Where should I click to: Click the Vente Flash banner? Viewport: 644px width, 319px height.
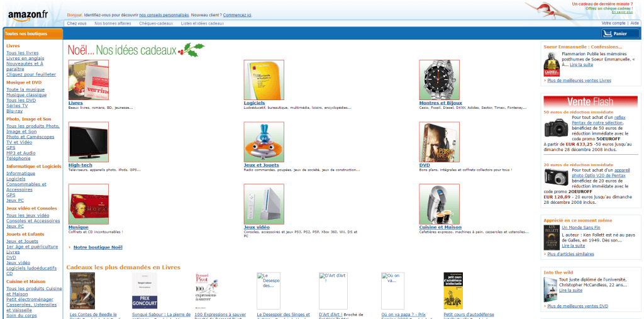coord(590,101)
